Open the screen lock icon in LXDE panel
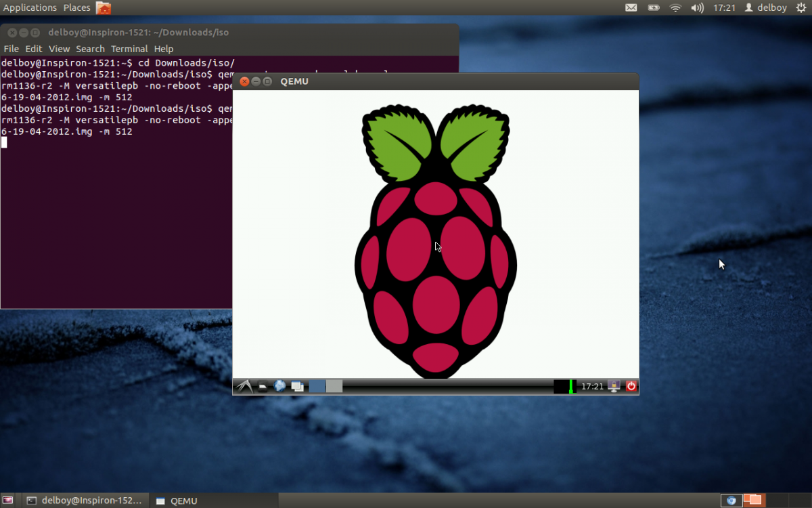 coord(614,386)
